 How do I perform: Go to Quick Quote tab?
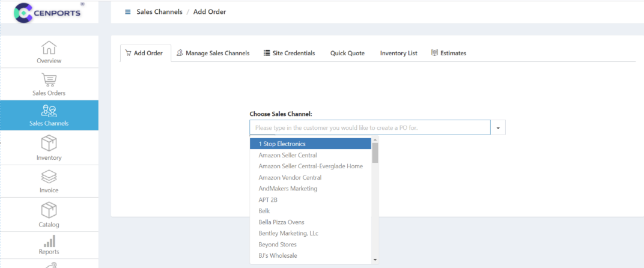point(347,53)
